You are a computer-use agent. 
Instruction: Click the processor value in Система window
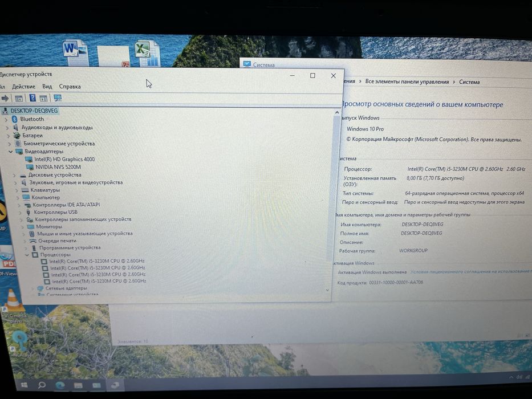[466, 169]
